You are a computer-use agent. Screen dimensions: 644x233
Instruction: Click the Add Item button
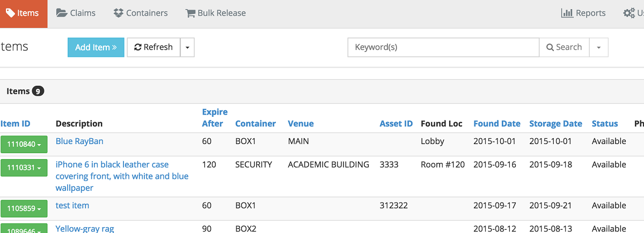pos(96,47)
